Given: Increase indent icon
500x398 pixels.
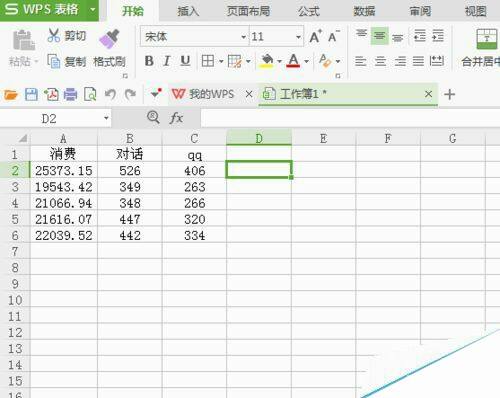Looking at the screenshot, I should [x=438, y=35].
